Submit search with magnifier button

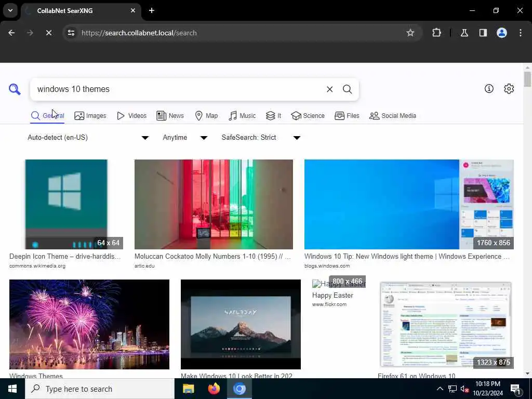click(347, 89)
